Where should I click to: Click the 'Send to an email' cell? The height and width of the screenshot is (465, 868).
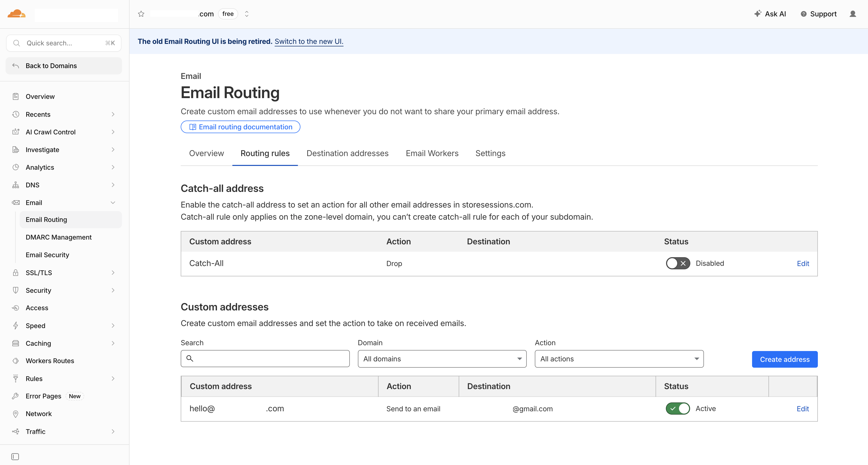[x=413, y=409]
